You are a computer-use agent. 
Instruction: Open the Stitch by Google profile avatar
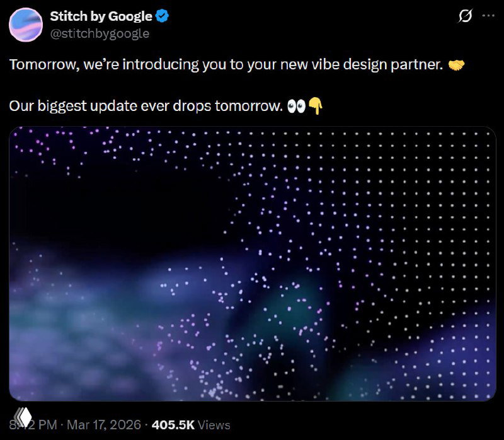tap(26, 25)
